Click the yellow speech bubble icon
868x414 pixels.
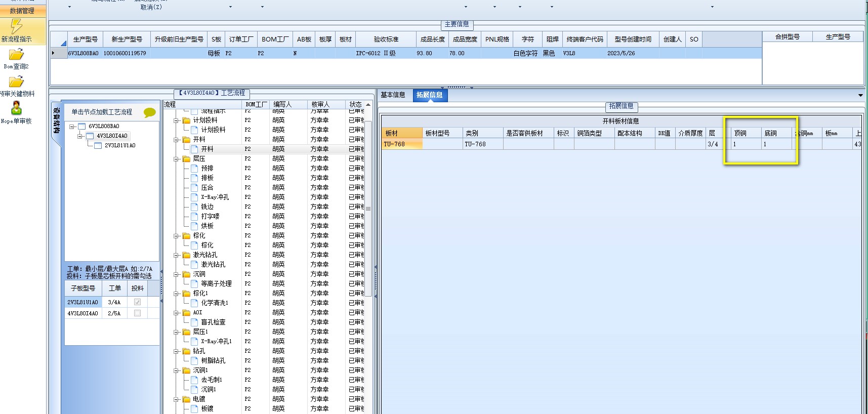(150, 112)
